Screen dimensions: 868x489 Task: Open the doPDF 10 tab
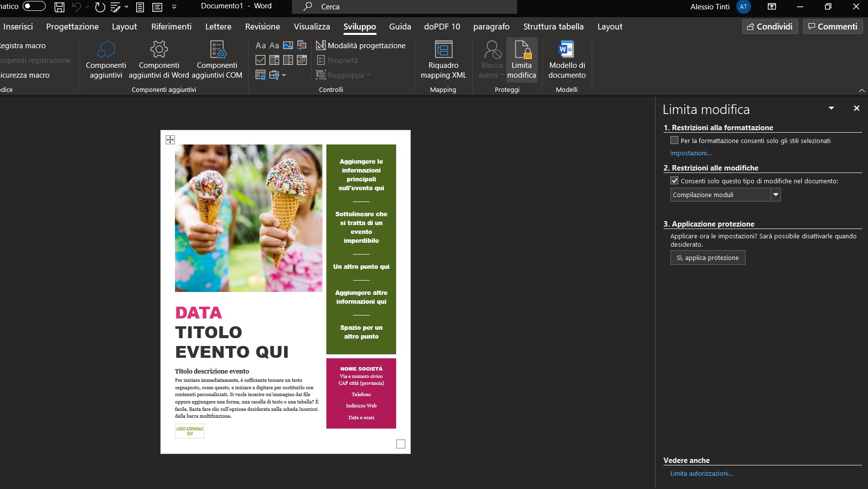(442, 27)
